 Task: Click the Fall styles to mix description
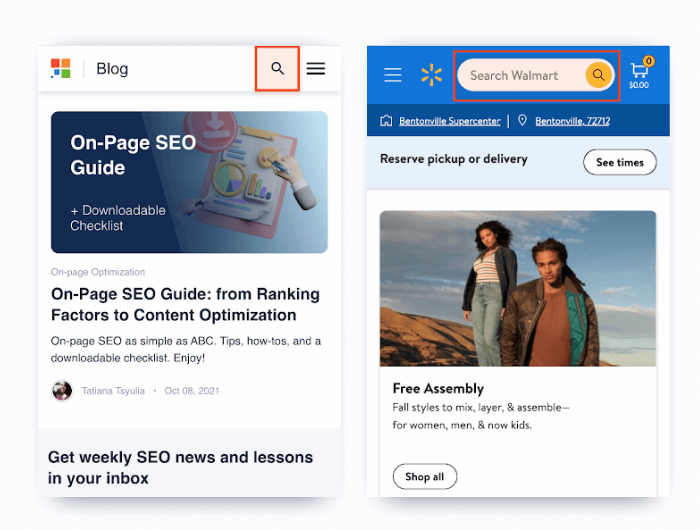481,416
